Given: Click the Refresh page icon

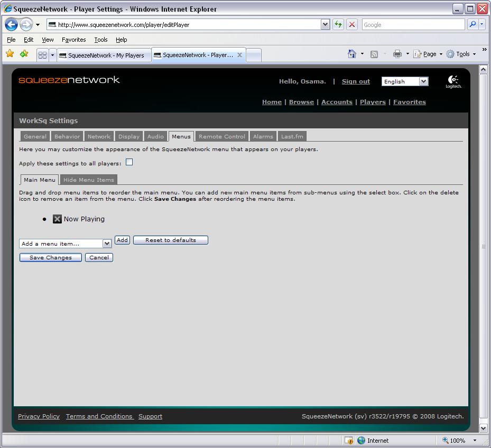Looking at the screenshot, I should pyautogui.click(x=338, y=25).
